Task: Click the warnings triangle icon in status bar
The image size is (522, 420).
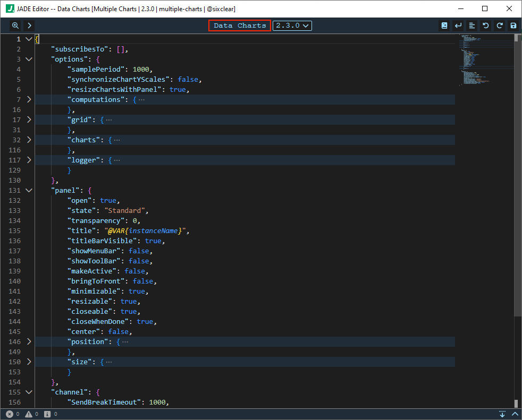Action: click(29, 414)
